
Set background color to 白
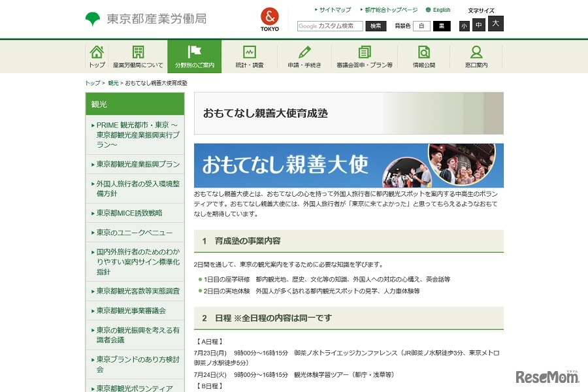[421, 26]
